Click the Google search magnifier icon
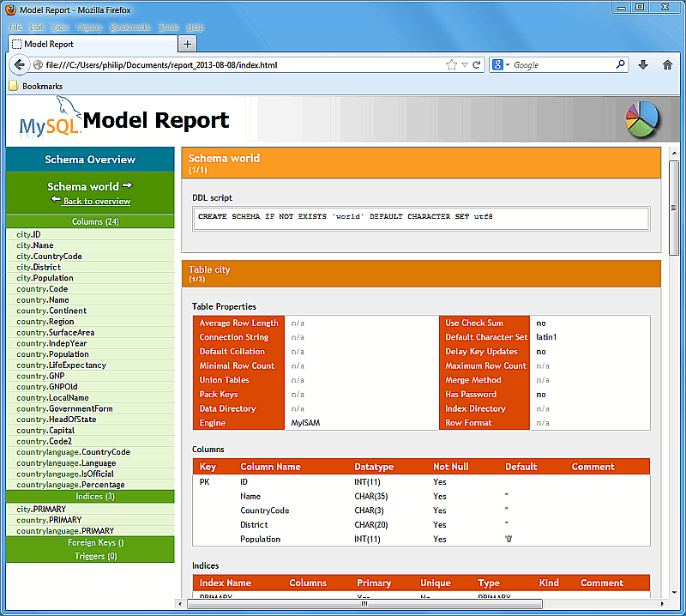The height and width of the screenshot is (616, 686). point(619,64)
